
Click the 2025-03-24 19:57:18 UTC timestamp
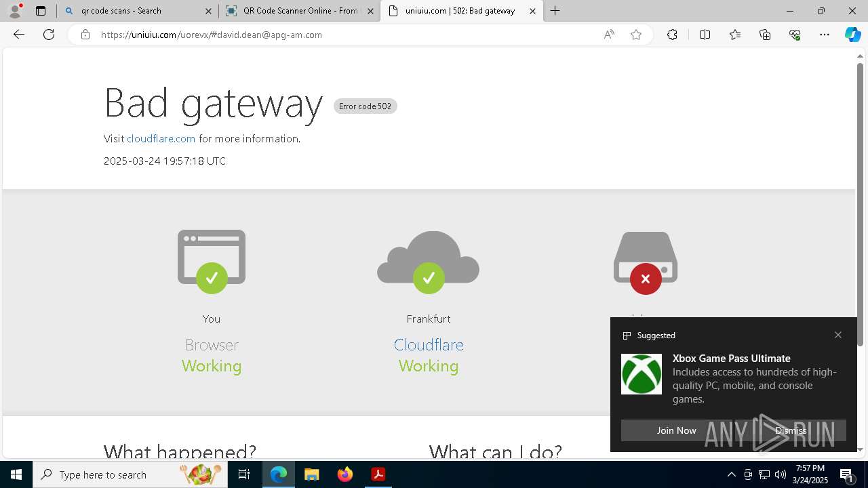pyautogui.click(x=165, y=161)
